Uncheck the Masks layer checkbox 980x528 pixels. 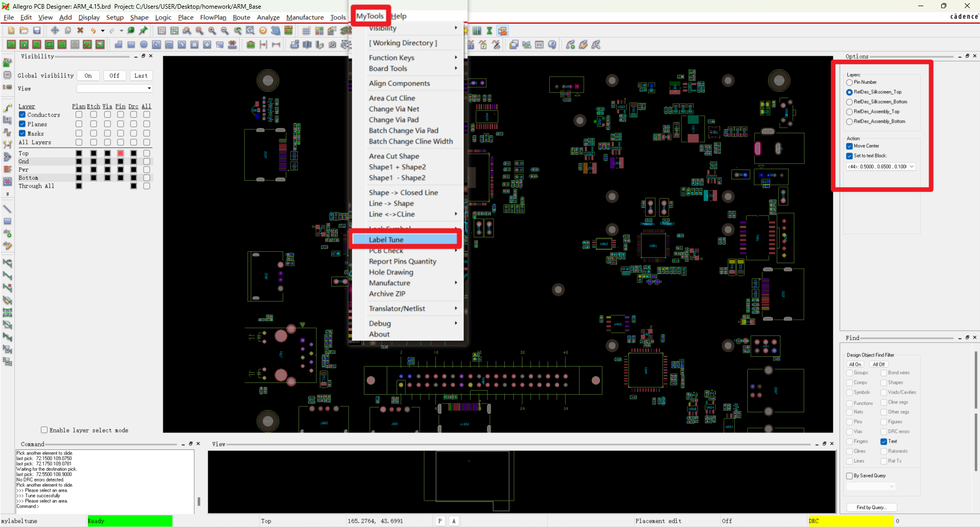pyautogui.click(x=22, y=133)
